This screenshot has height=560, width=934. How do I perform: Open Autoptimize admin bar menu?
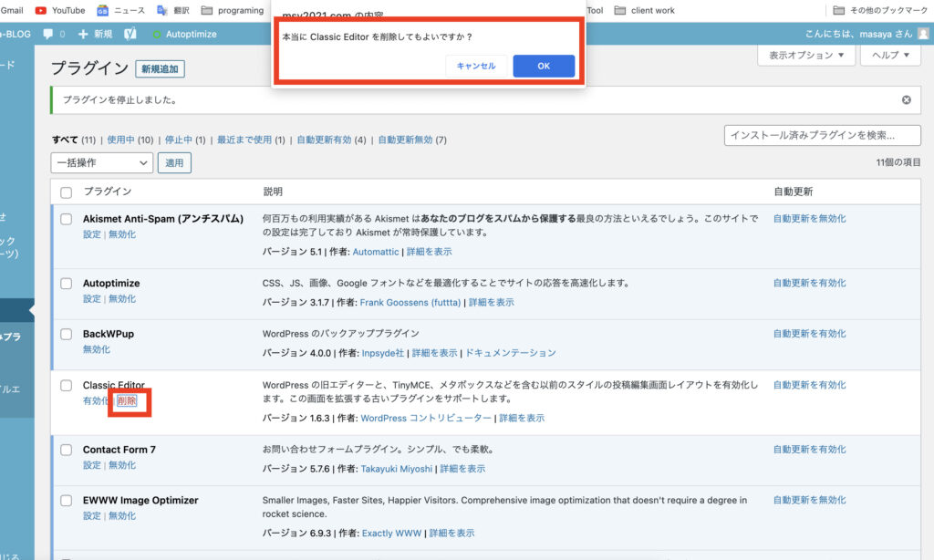click(184, 34)
